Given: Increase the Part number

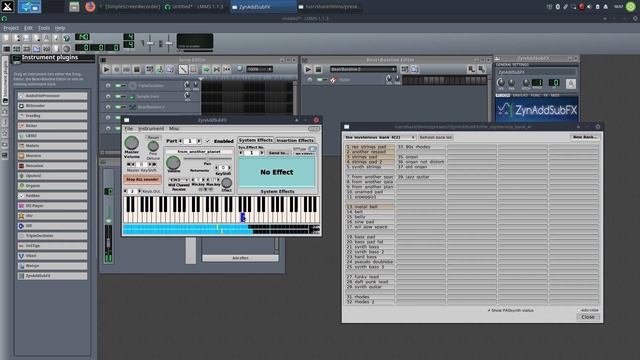Looking at the screenshot, I should 199,141.
